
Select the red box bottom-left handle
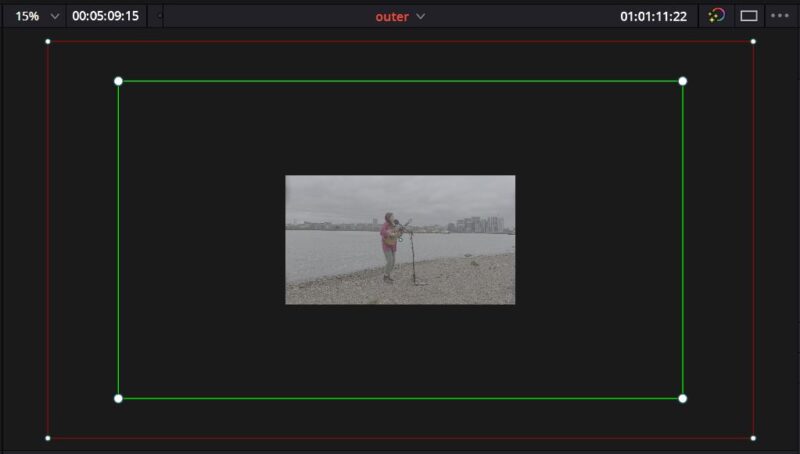point(48,438)
